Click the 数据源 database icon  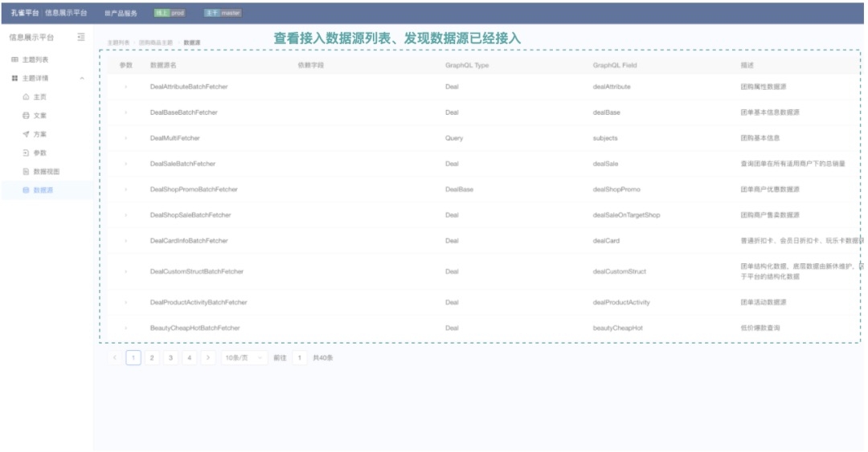pos(26,190)
